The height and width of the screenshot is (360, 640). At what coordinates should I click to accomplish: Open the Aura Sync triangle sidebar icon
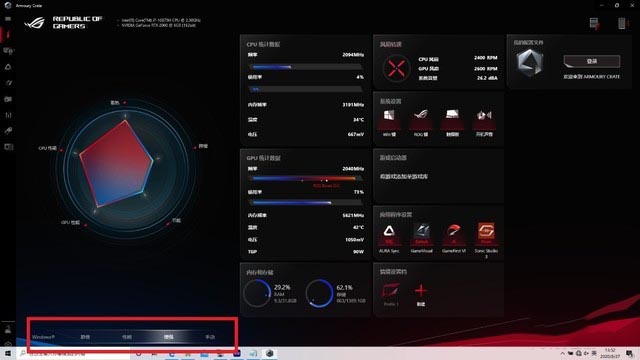[x=8, y=67]
